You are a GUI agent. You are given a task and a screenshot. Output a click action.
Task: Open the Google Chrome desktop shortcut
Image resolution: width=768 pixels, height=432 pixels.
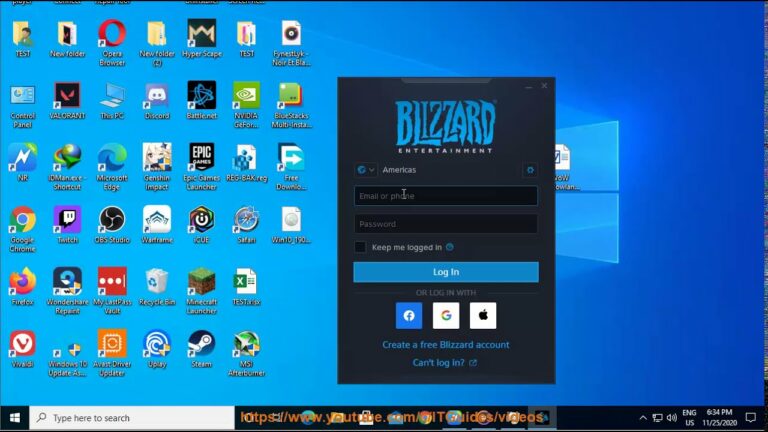(23, 229)
